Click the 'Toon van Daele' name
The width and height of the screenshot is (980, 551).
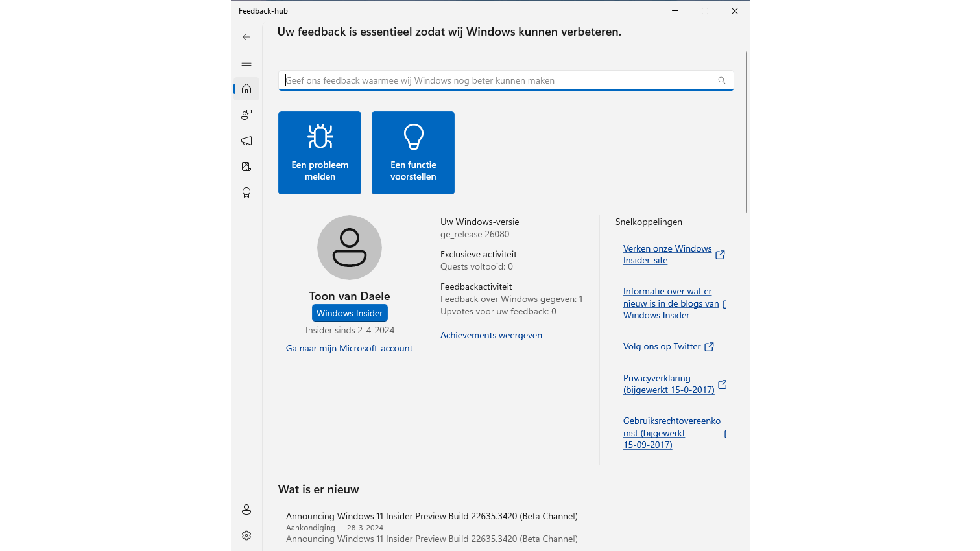coord(350,296)
